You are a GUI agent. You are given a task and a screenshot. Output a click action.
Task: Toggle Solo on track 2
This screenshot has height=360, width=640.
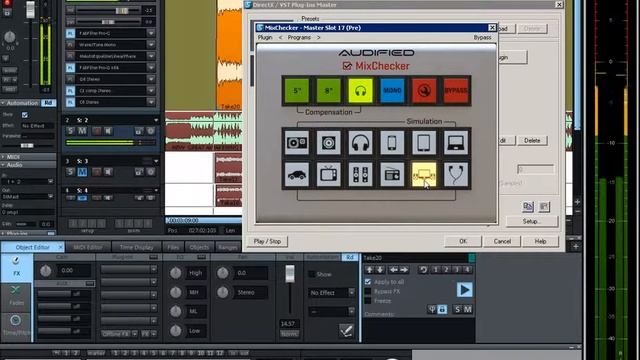pyautogui.click(x=70, y=131)
